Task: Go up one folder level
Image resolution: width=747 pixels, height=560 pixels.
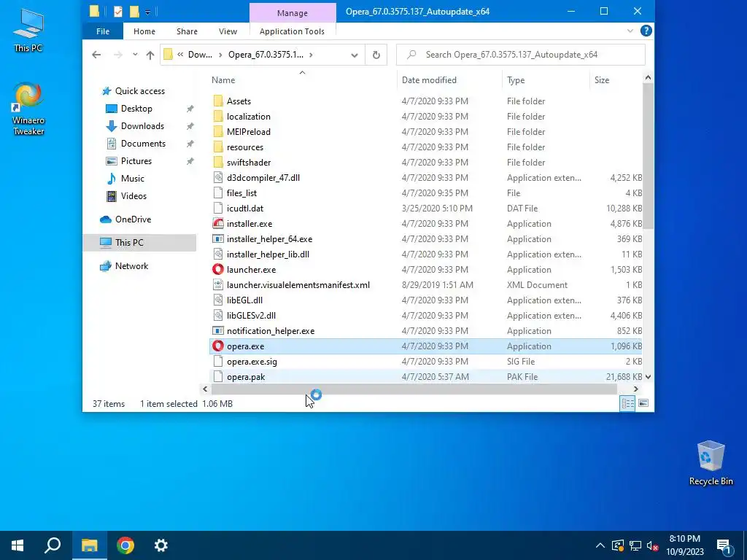Action: [x=150, y=55]
